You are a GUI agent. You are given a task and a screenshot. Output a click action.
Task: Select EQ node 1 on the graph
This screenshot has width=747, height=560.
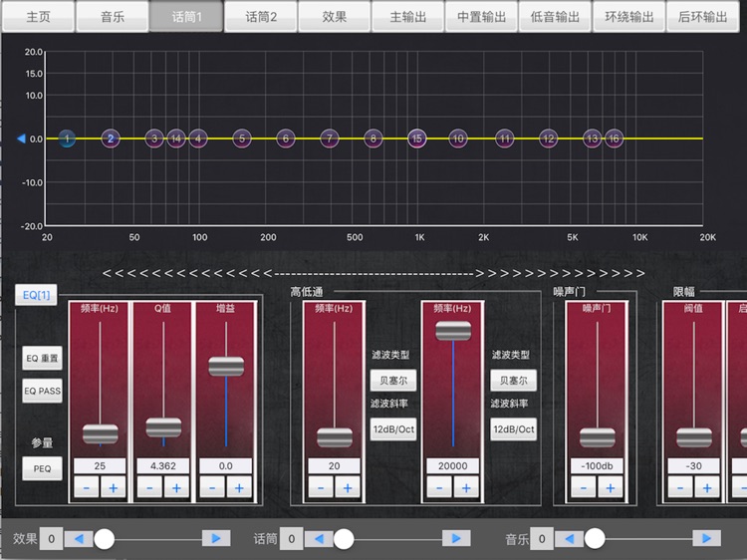pyautogui.click(x=67, y=139)
